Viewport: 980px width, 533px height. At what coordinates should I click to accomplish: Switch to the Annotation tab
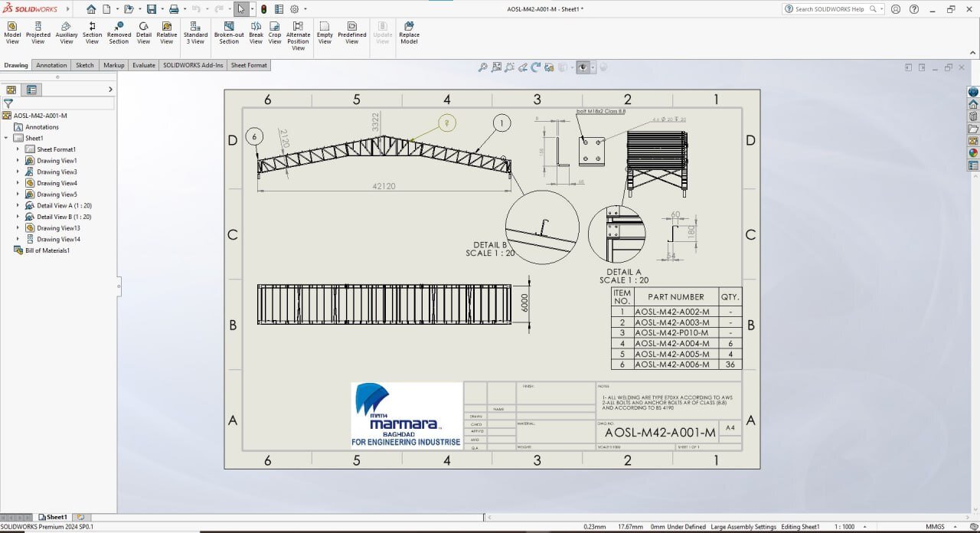52,65
